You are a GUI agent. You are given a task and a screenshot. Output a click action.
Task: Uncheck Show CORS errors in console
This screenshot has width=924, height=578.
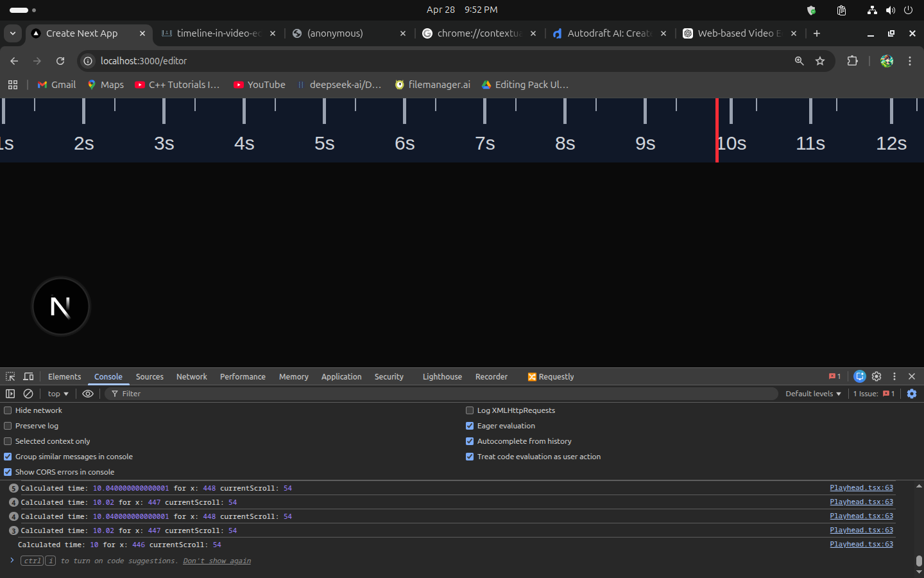[x=8, y=472]
